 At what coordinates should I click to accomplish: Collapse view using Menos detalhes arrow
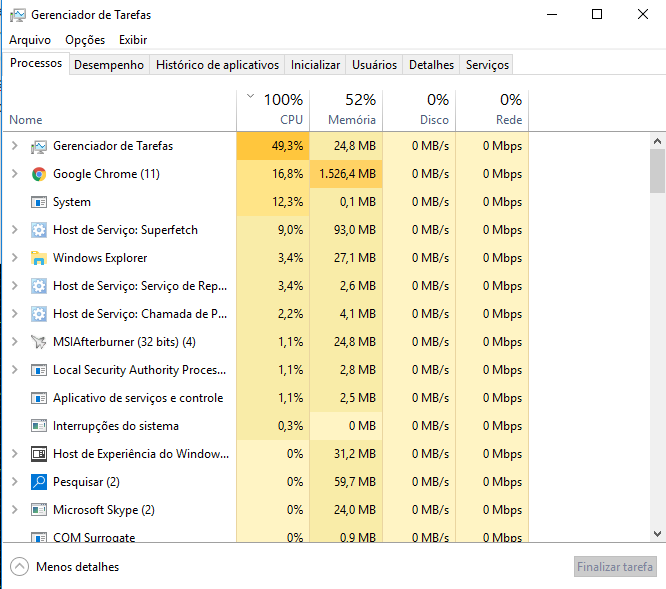tap(20, 567)
